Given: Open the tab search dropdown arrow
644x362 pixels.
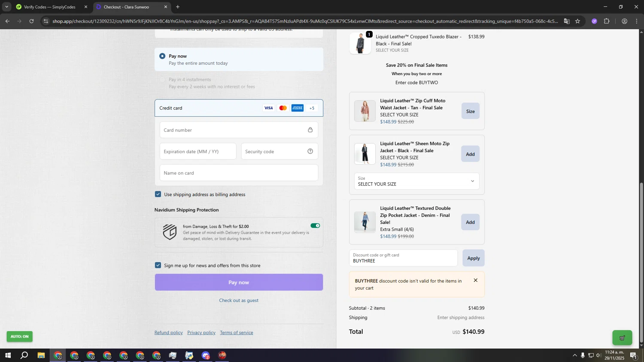Looking at the screenshot, I should tap(6, 7).
